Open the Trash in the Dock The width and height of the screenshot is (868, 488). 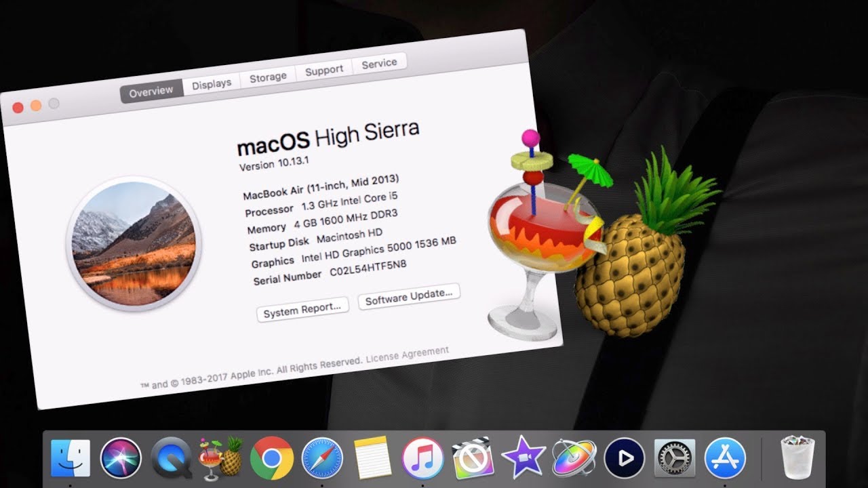[797, 459]
